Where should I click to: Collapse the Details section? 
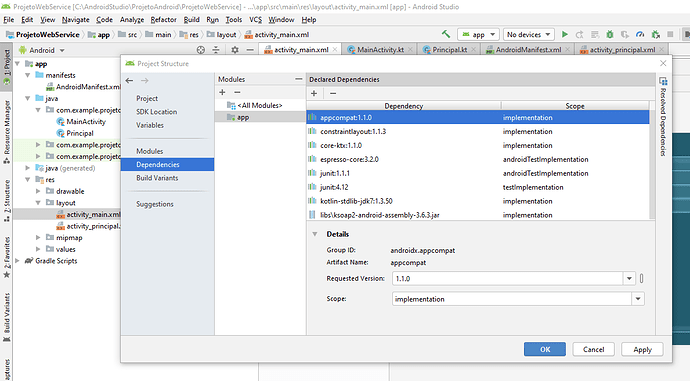pyautogui.click(x=315, y=234)
